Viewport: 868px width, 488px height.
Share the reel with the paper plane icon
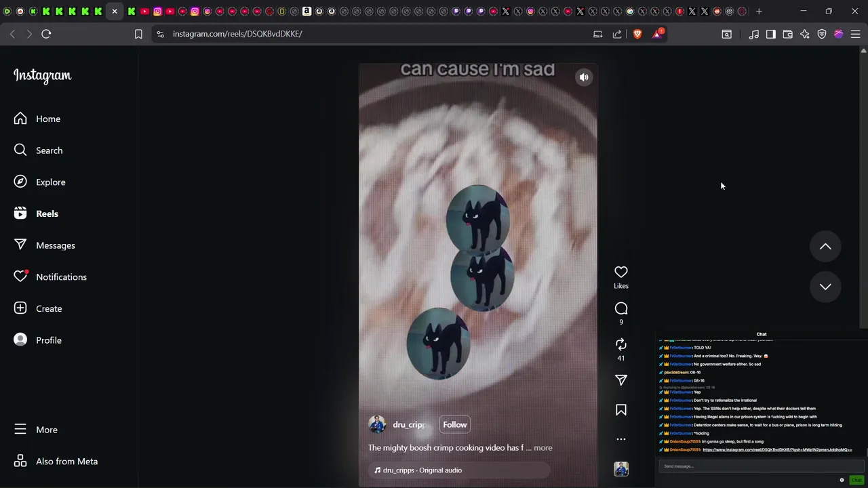click(x=621, y=380)
